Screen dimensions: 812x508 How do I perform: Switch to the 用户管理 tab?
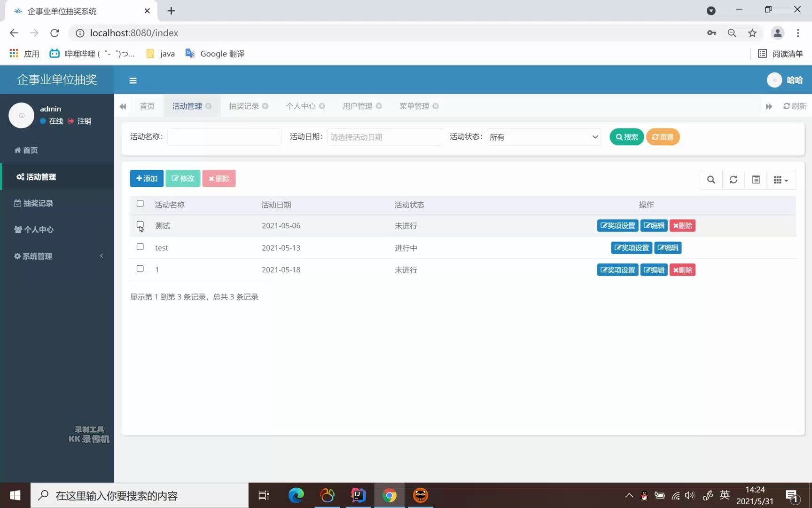[357, 106]
